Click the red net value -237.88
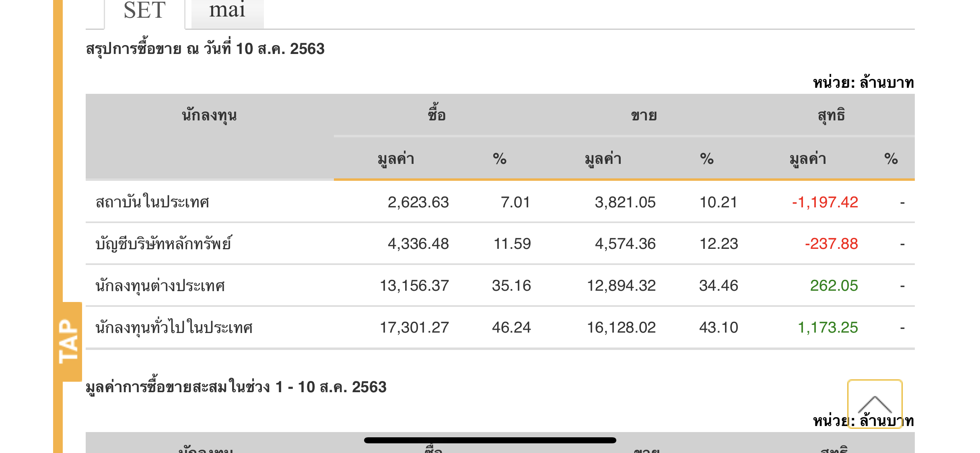Image resolution: width=980 pixels, height=453 pixels. (x=831, y=244)
